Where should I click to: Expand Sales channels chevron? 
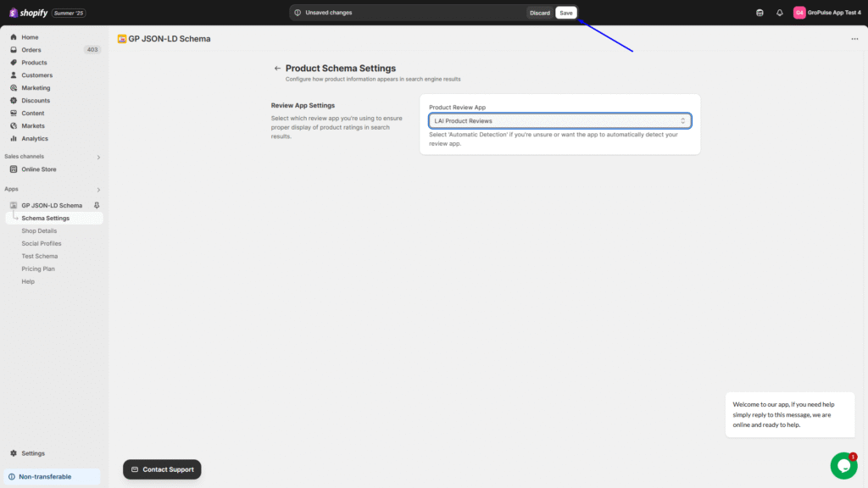click(x=98, y=157)
